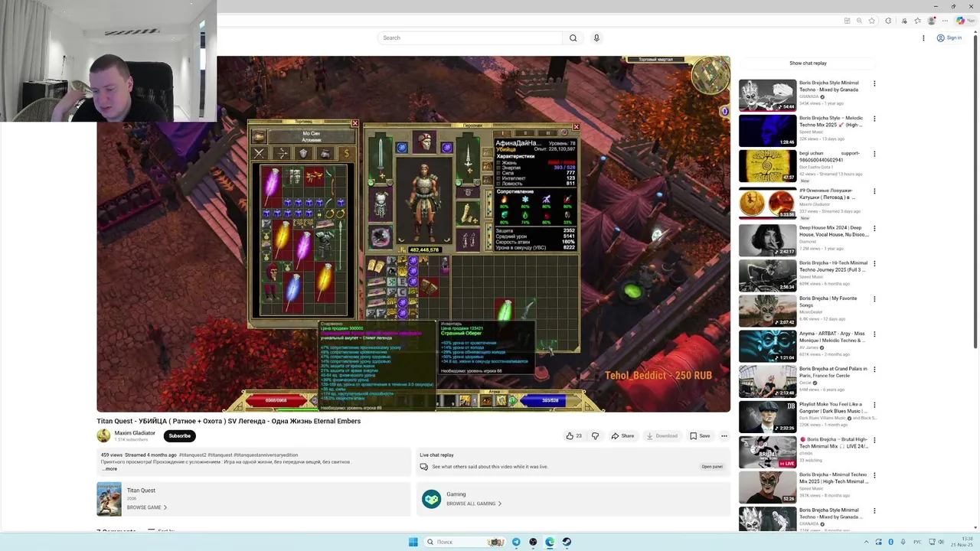Click #titanquest2 hashtag link

point(194,455)
